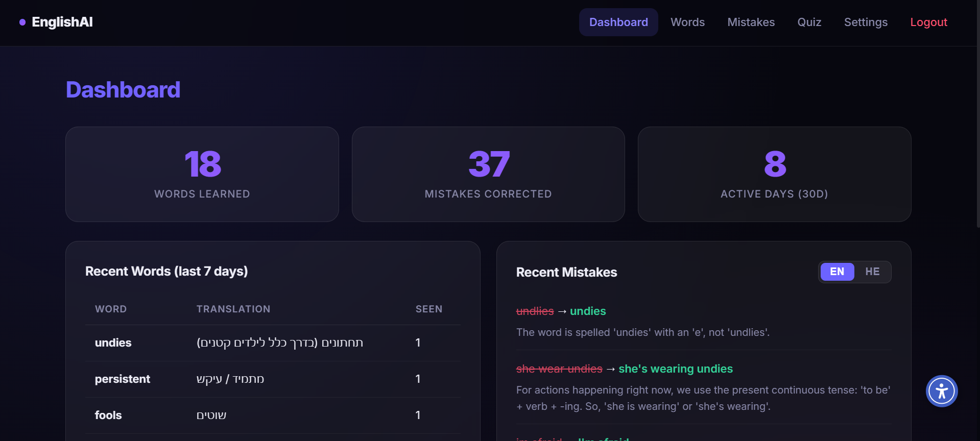Open Settings from the navbar
The image size is (980, 441).
pyautogui.click(x=865, y=22)
